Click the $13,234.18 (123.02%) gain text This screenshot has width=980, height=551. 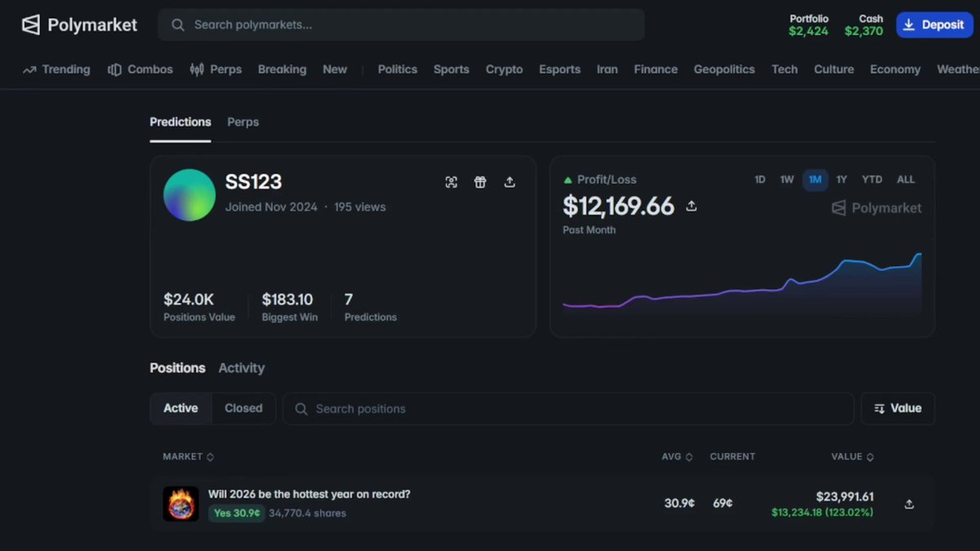(822, 513)
